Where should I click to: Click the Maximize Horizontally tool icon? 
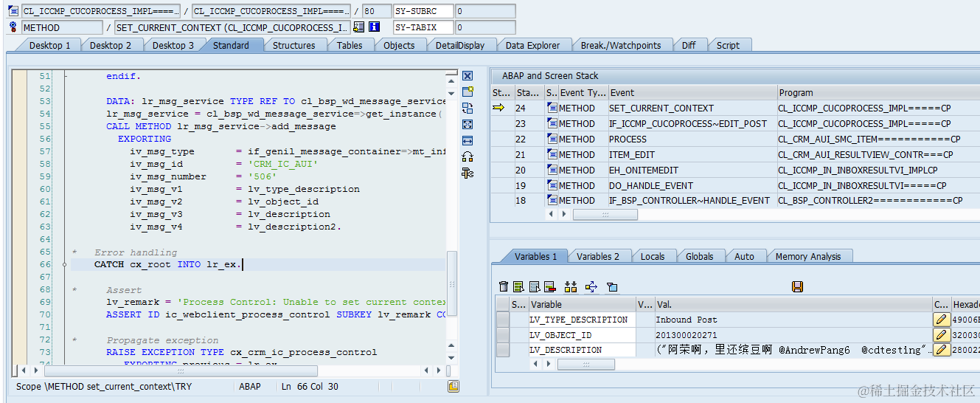click(468, 140)
